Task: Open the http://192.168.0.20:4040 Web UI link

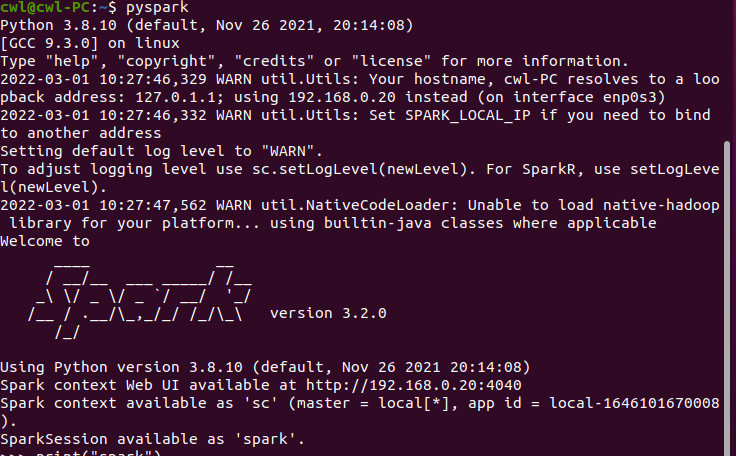Action: (414, 385)
